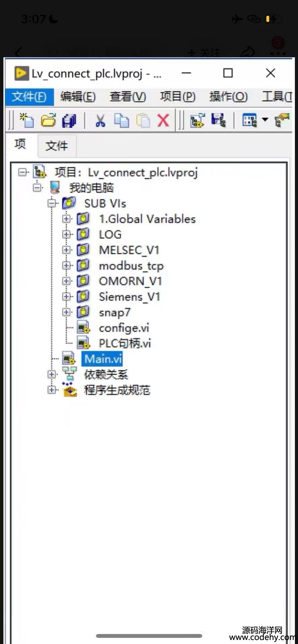
Task: Select the snap7 folder
Action: click(115, 313)
